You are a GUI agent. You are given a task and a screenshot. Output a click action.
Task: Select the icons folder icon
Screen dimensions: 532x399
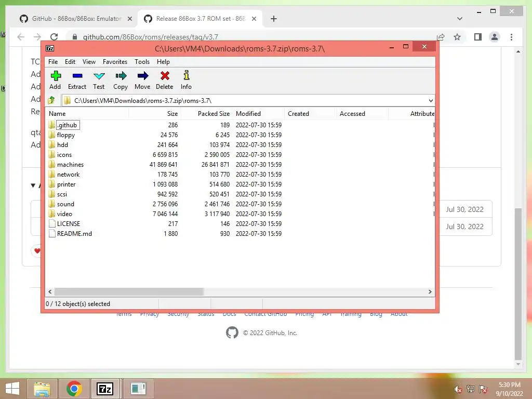pos(51,154)
